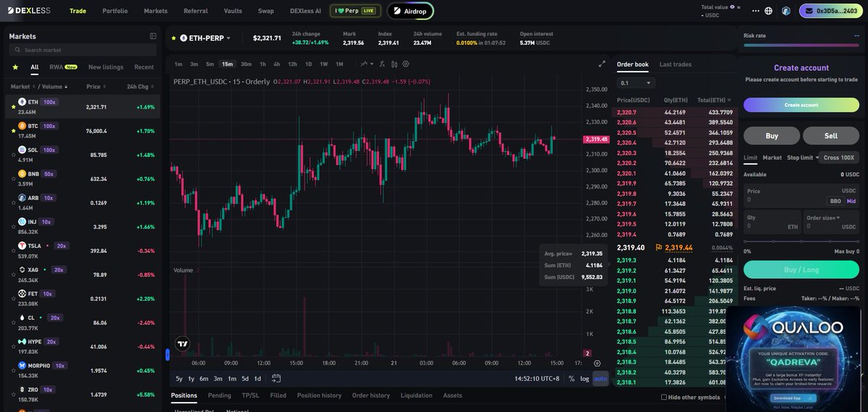Image resolution: width=868 pixels, height=412 pixels.
Task: Open the Cross 100X leverage selector
Action: [839, 158]
